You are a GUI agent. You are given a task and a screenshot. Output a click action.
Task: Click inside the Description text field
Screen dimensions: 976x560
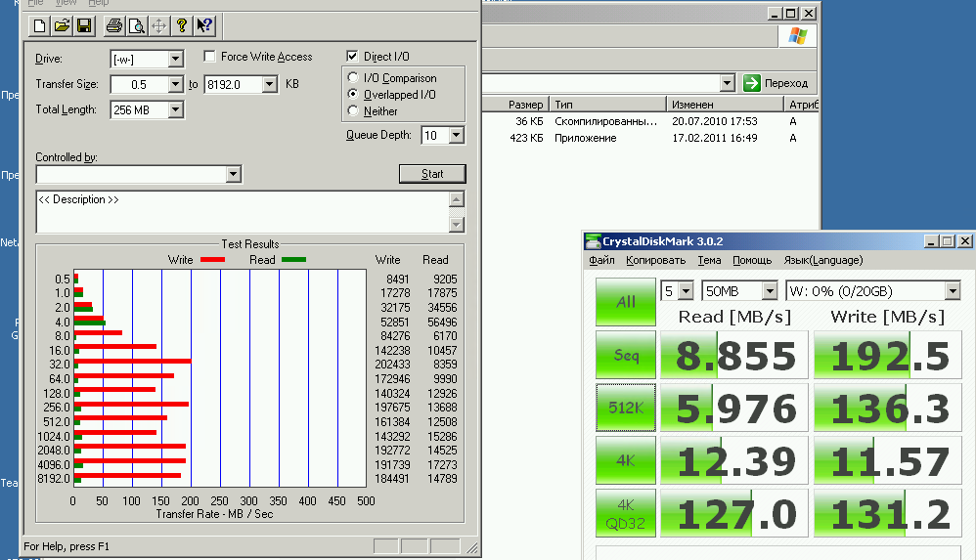(x=240, y=212)
